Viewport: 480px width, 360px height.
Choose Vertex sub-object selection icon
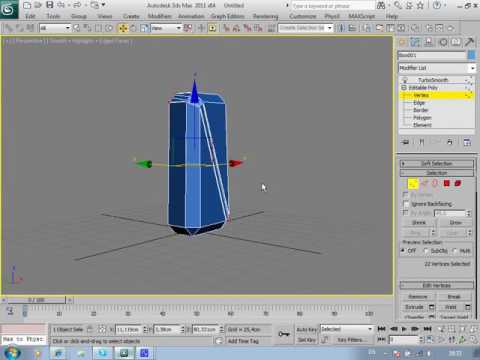[413, 184]
